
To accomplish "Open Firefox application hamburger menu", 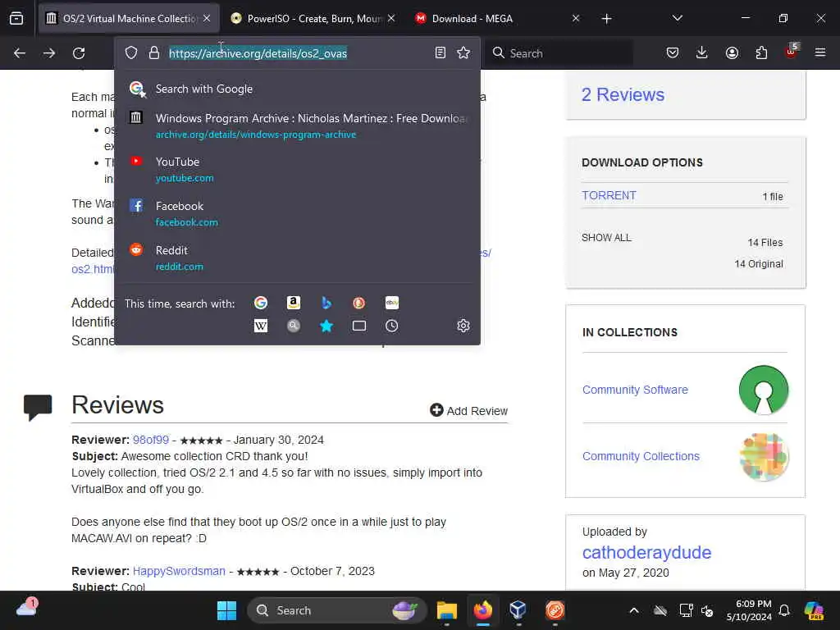I will click(820, 52).
